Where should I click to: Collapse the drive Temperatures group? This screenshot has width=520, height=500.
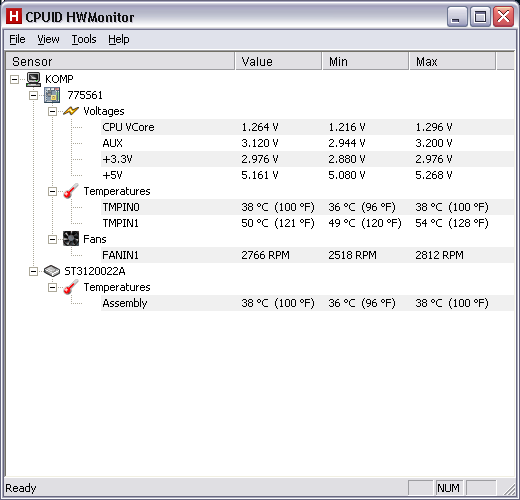tap(52, 287)
